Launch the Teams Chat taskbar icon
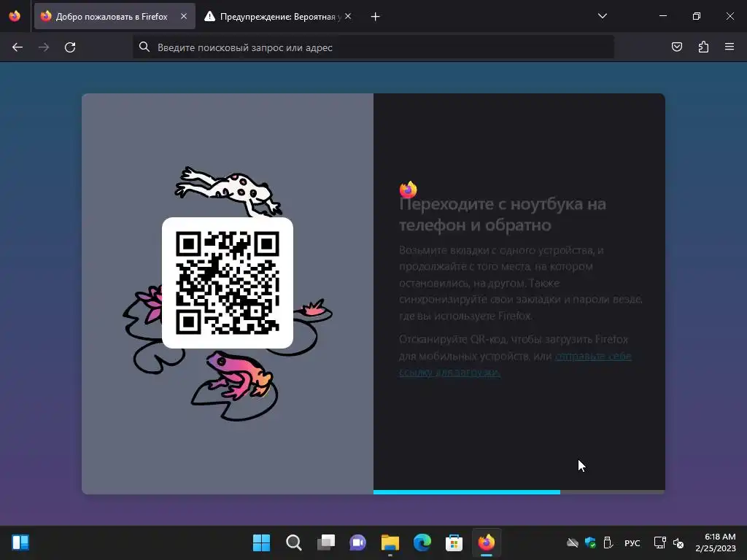Screen dimensions: 747x560 357,542
